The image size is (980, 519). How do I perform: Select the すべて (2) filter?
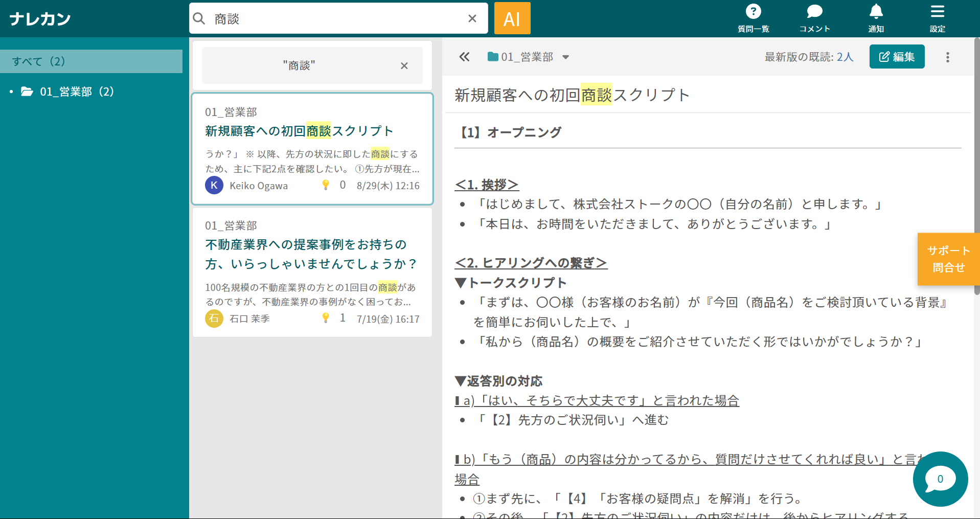91,61
